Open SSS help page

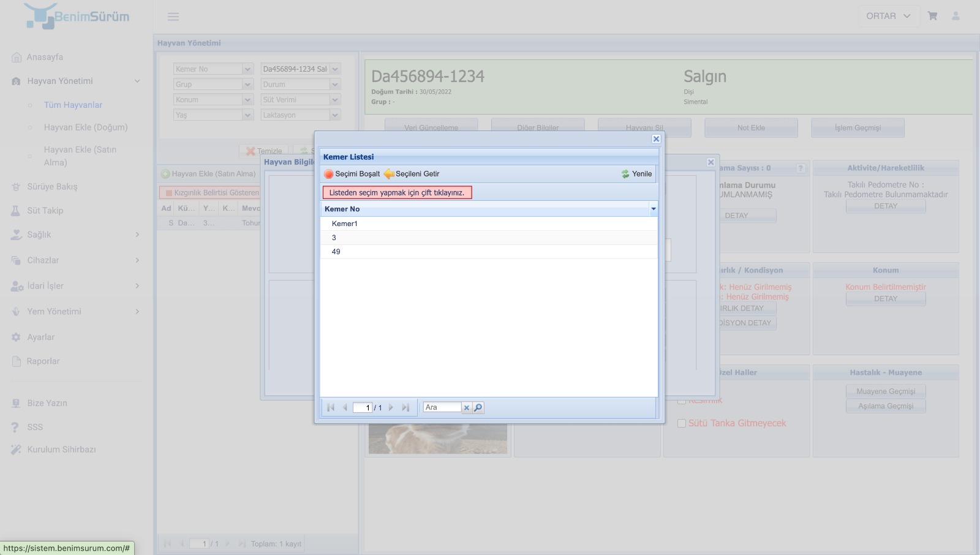(35, 427)
